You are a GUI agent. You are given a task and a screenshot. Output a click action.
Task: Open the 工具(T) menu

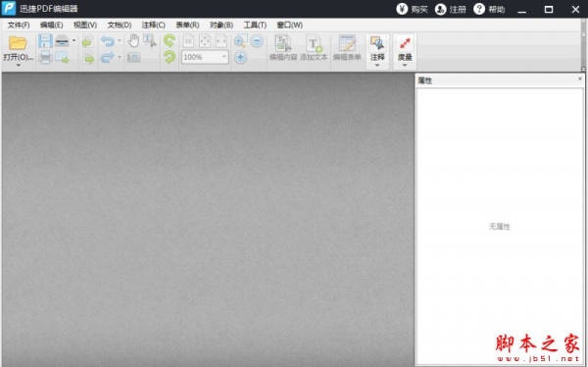[255, 26]
